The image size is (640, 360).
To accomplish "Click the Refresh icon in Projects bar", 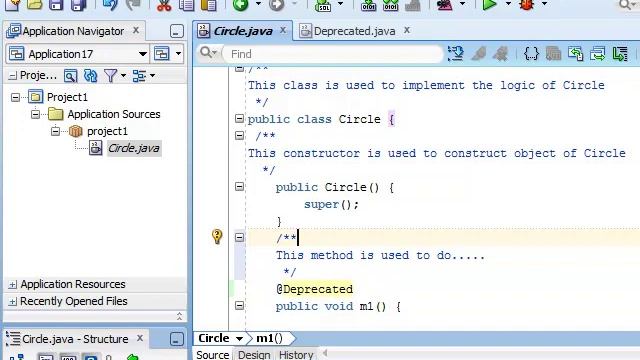I will coord(90,76).
